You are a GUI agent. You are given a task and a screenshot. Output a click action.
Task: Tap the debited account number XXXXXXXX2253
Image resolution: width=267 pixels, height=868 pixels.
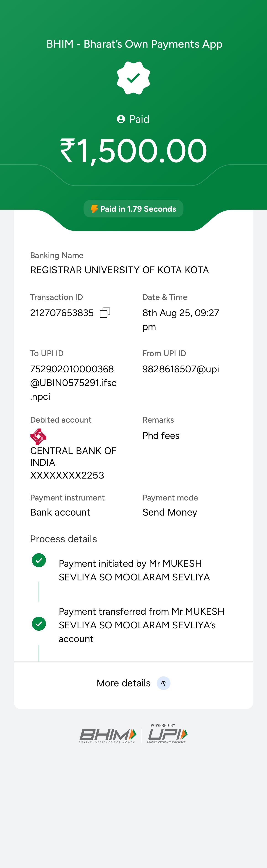(x=67, y=475)
